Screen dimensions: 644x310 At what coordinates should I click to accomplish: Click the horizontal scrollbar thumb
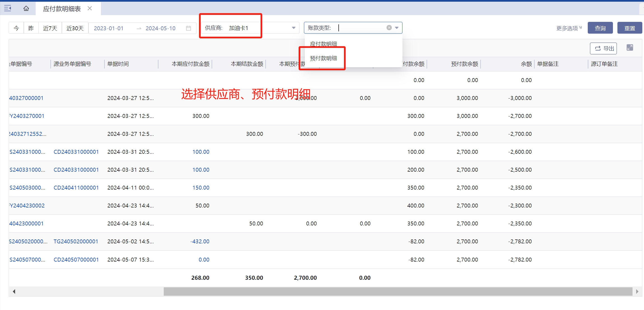pyautogui.click(x=398, y=292)
